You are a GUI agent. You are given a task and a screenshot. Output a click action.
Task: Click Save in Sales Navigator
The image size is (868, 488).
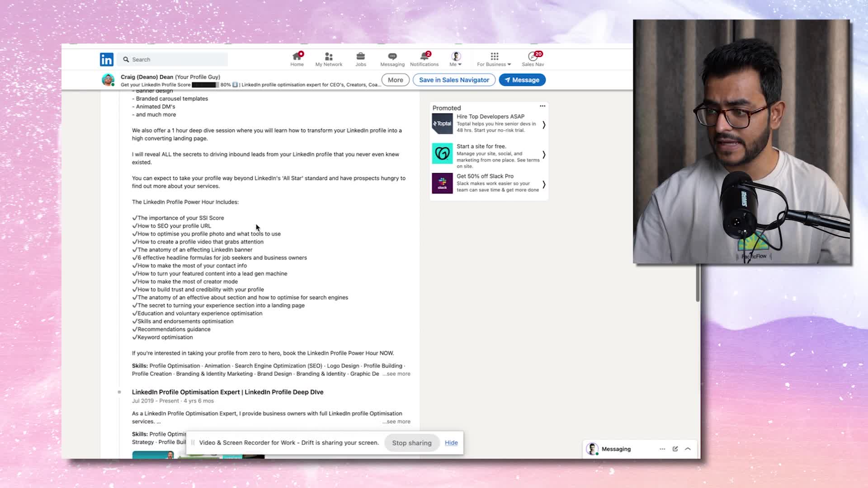454,80
